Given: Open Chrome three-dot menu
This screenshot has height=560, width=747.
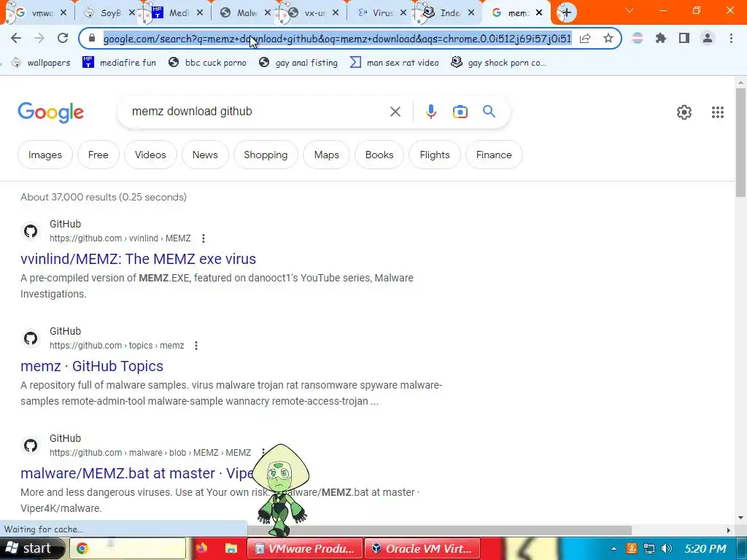Looking at the screenshot, I should pos(731,38).
